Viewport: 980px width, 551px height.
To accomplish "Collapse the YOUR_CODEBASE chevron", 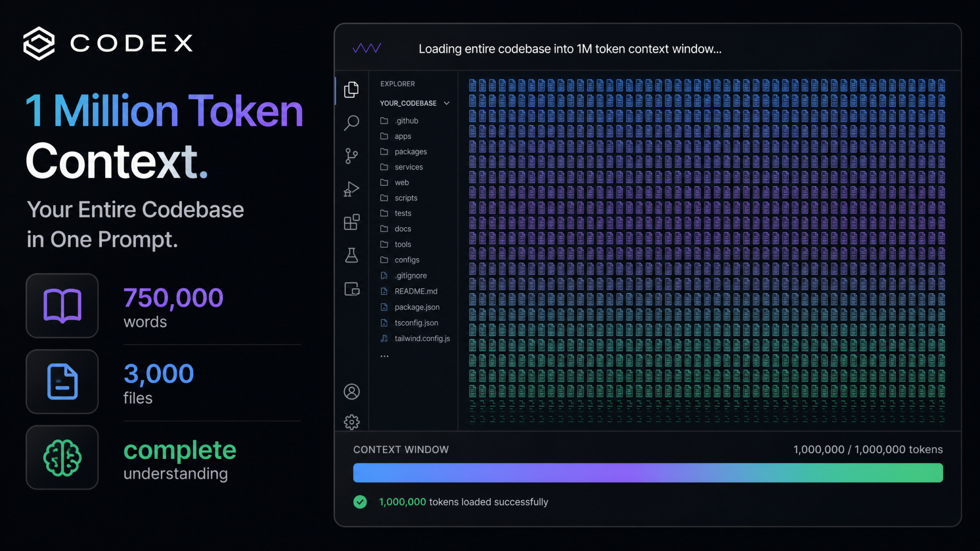I will (x=446, y=103).
